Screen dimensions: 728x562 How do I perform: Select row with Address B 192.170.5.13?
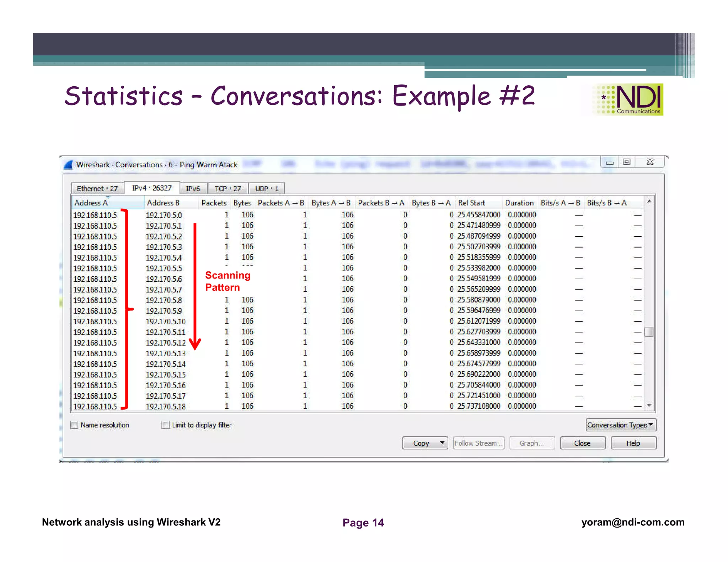[x=358, y=353]
